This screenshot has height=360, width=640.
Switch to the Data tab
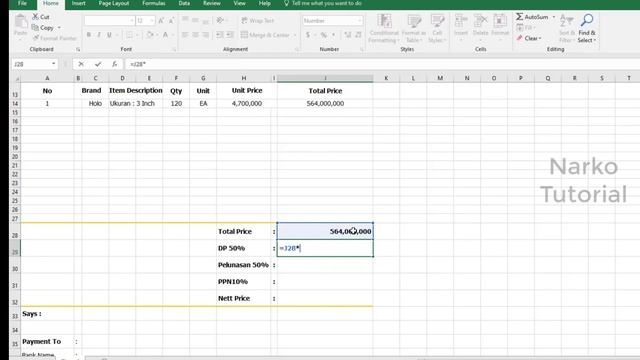point(184,3)
